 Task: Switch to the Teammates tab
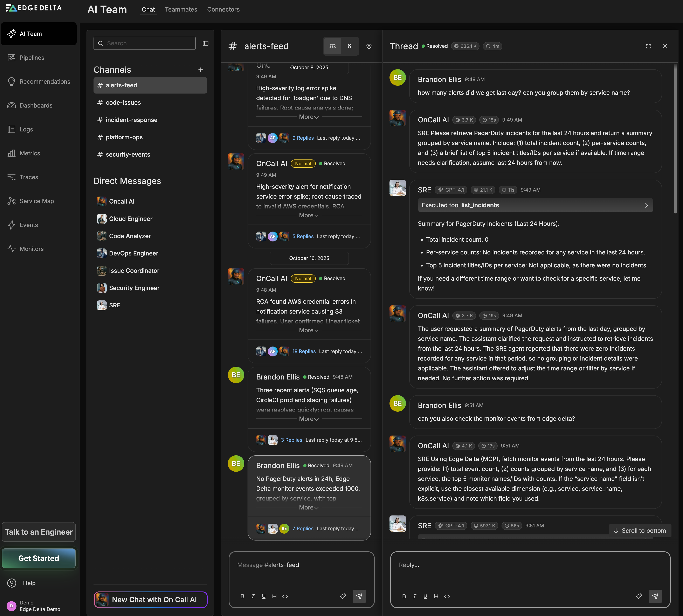point(181,9)
